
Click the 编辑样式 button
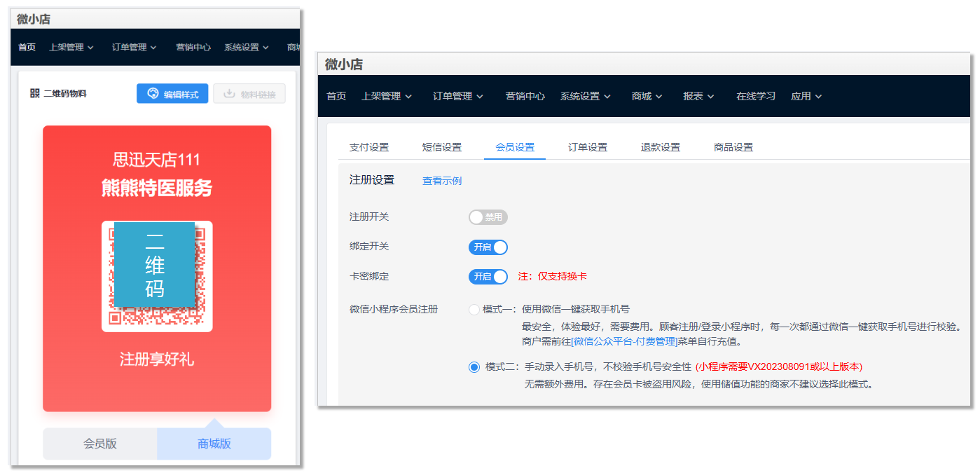point(172,94)
